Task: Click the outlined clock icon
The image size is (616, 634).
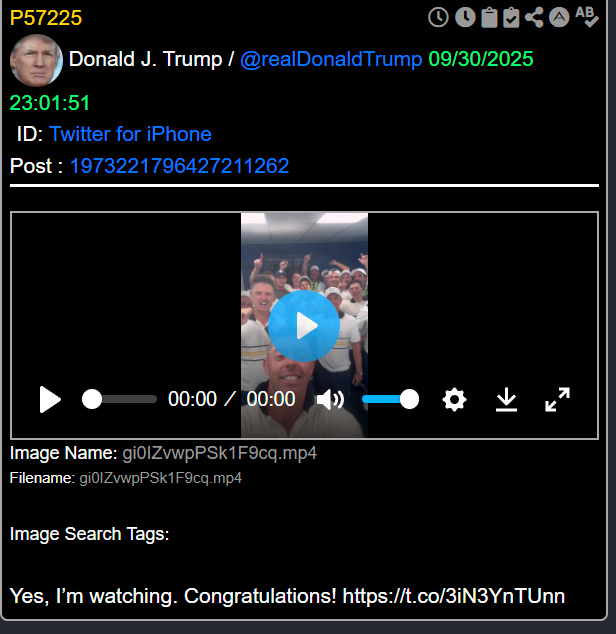Action: coord(438,17)
